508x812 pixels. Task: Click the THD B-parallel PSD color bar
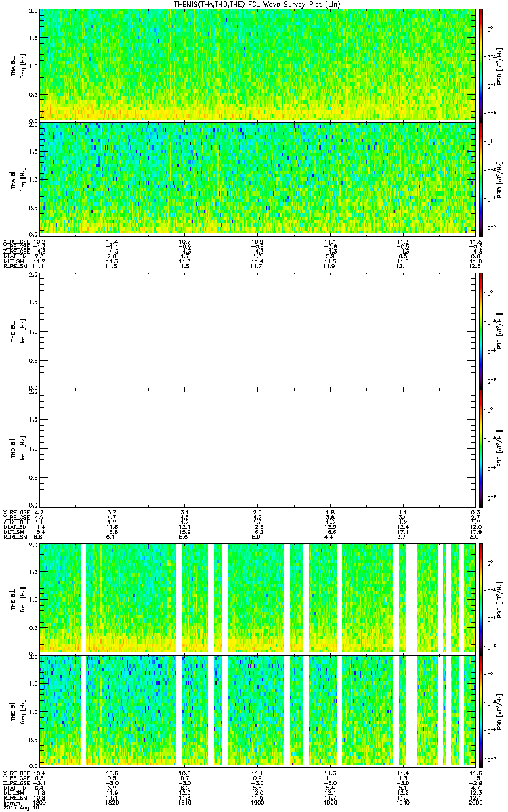pyautogui.click(x=480, y=447)
